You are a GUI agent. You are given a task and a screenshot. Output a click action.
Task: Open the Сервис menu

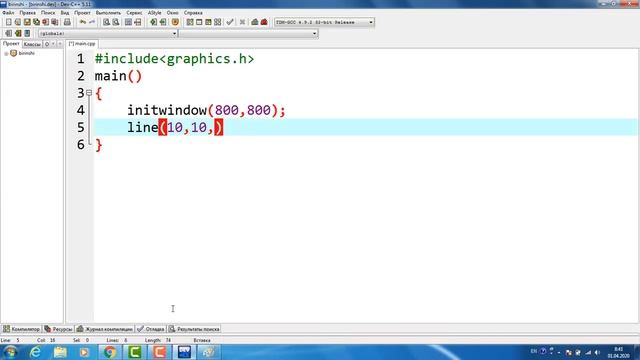click(134, 13)
